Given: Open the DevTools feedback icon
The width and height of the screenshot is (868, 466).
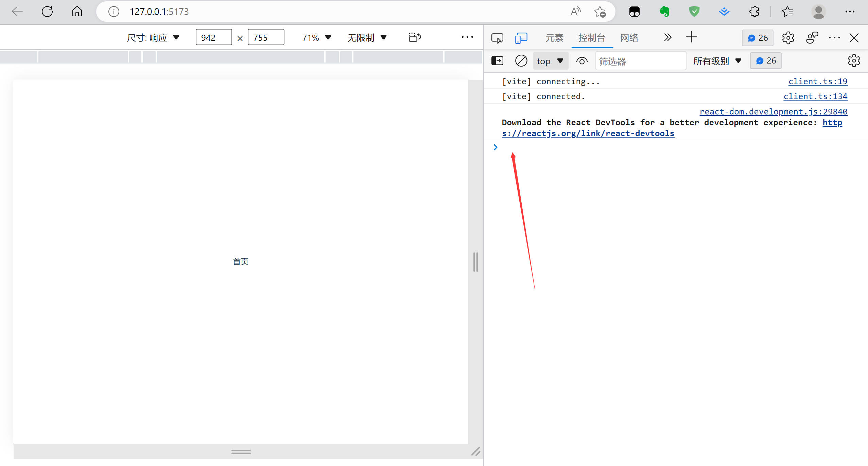Looking at the screenshot, I should tap(812, 38).
